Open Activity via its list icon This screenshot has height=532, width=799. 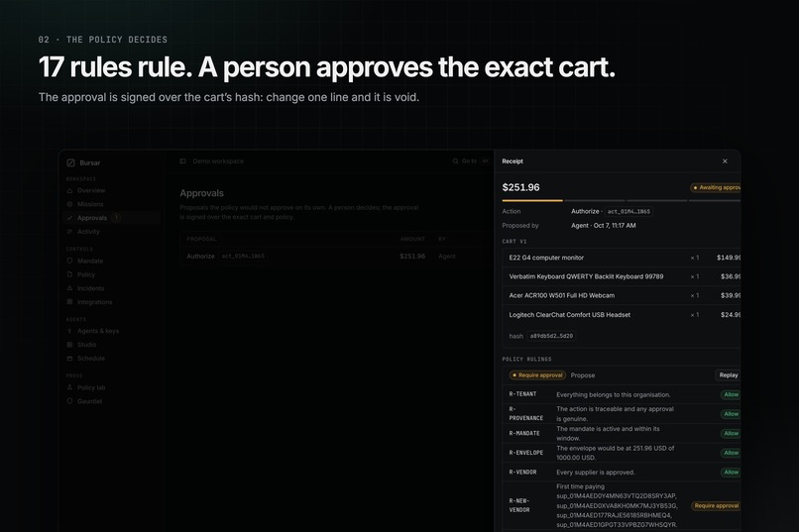tap(69, 232)
